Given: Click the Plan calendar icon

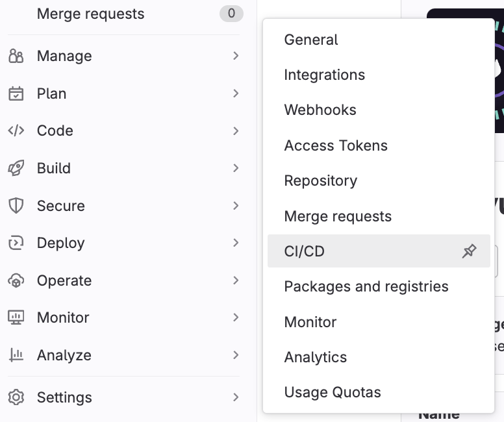Looking at the screenshot, I should [16, 93].
